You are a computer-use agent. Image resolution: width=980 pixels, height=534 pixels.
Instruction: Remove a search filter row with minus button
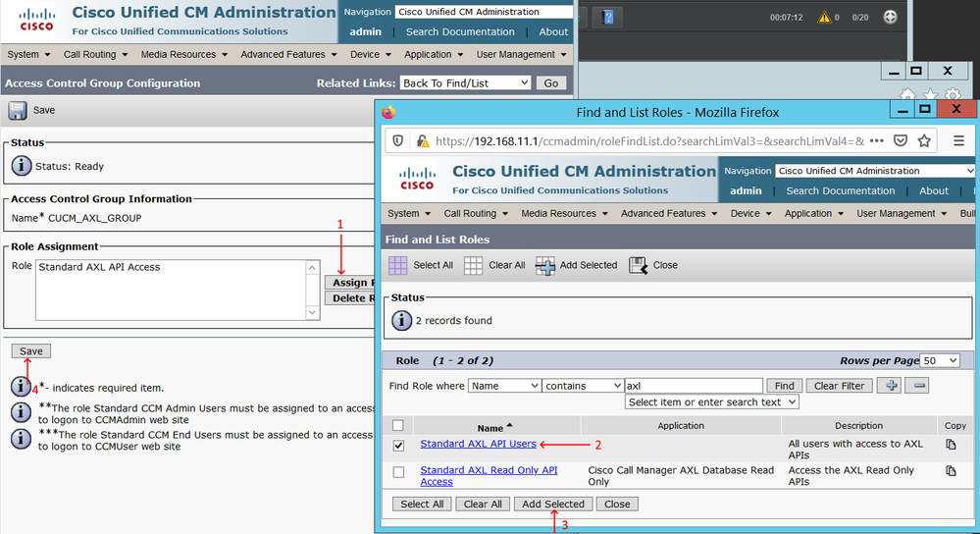point(919,386)
